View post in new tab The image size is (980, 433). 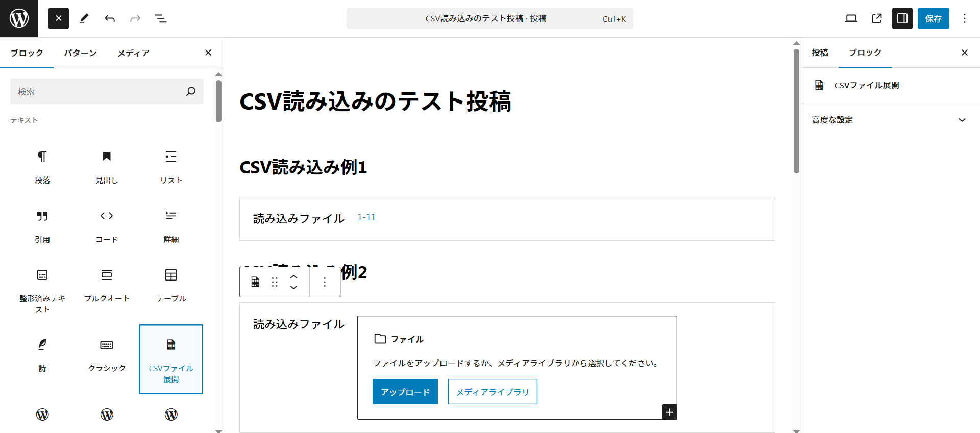(876, 18)
